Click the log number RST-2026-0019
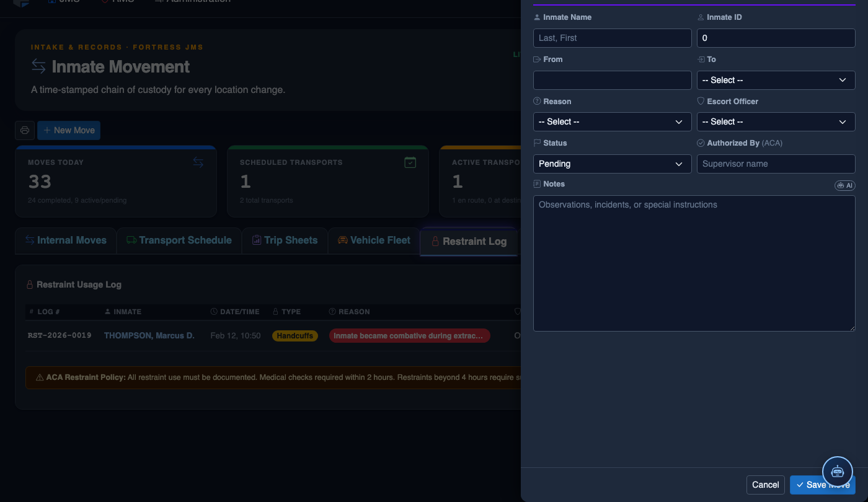 pyautogui.click(x=60, y=335)
